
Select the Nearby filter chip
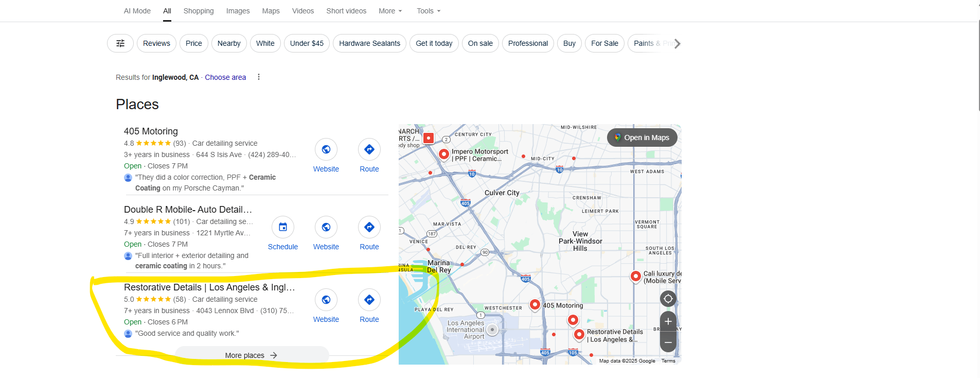pos(229,43)
